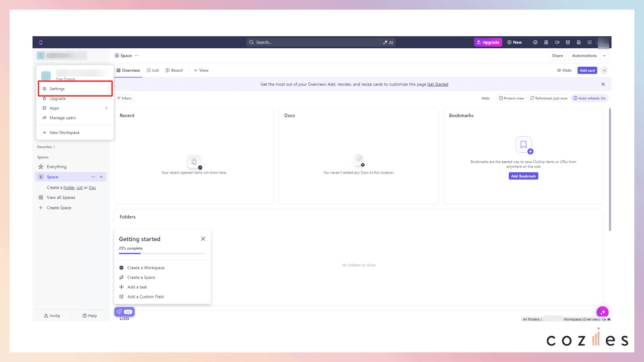Screen dimensions: 644x362
Task: Click the rocket 1/4 onboarding badge
Action: tap(124, 312)
